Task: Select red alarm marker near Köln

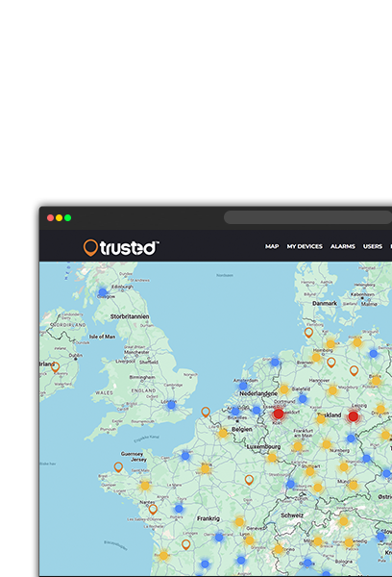Action: (279, 414)
